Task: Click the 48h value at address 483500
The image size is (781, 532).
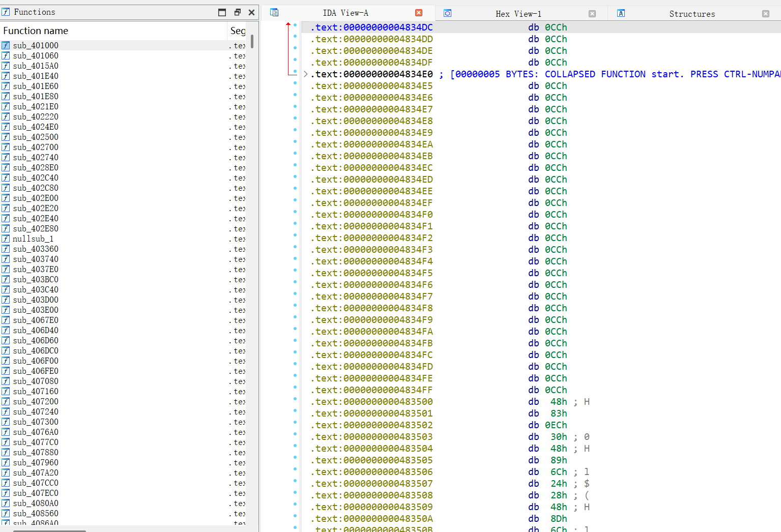Action: click(559, 402)
